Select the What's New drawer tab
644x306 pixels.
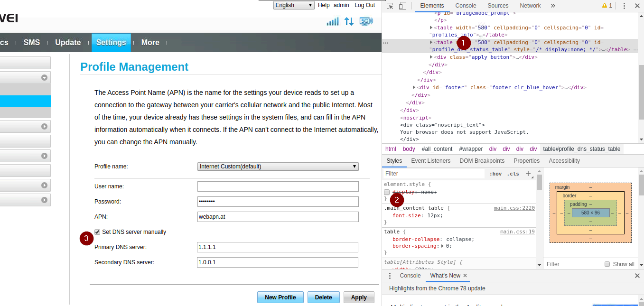click(445, 276)
